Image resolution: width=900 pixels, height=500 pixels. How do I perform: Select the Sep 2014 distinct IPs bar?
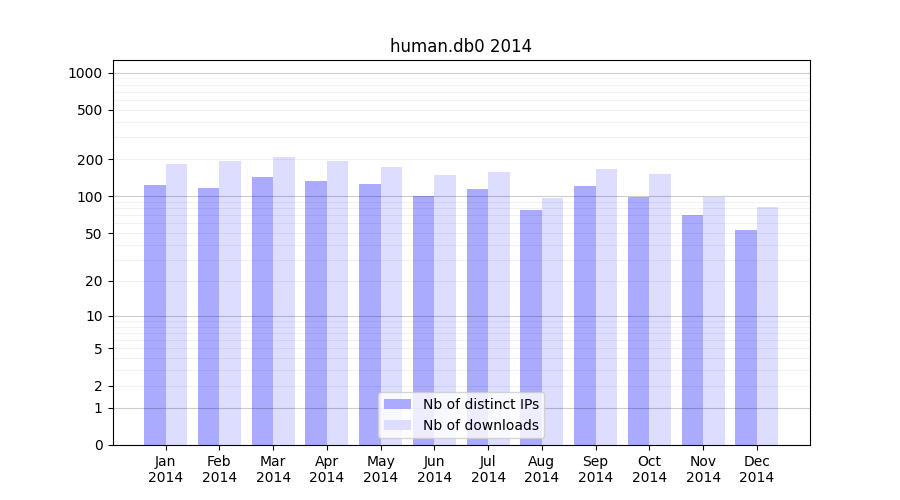pyautogui.click(x=584, y=315)
